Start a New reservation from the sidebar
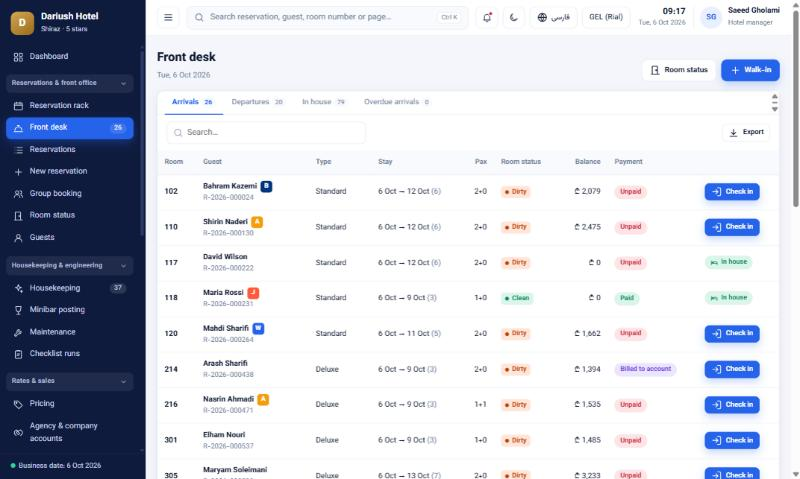800x479 pixels. [x=69, y=171]
